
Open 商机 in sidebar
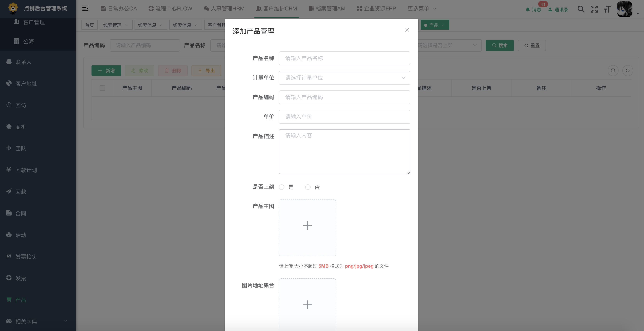pyautogui.click(x=38, y=127)
